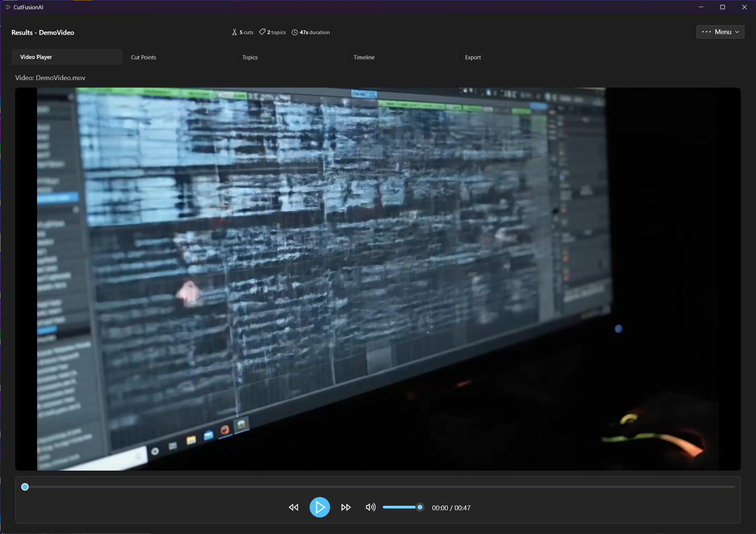Click the CutFusionAI app logo icon
The height and width of the screenshot is (534, 756).
tap(8, 7)
